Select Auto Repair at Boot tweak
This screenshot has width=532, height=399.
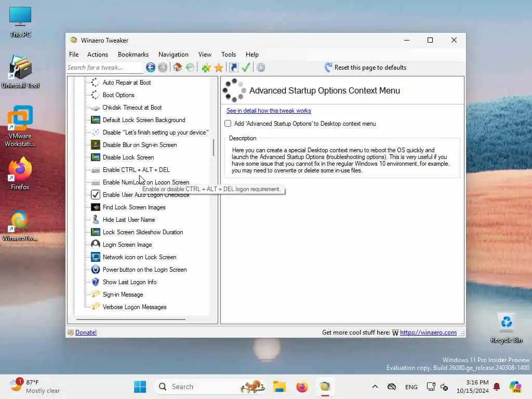[x=127, y=83]
